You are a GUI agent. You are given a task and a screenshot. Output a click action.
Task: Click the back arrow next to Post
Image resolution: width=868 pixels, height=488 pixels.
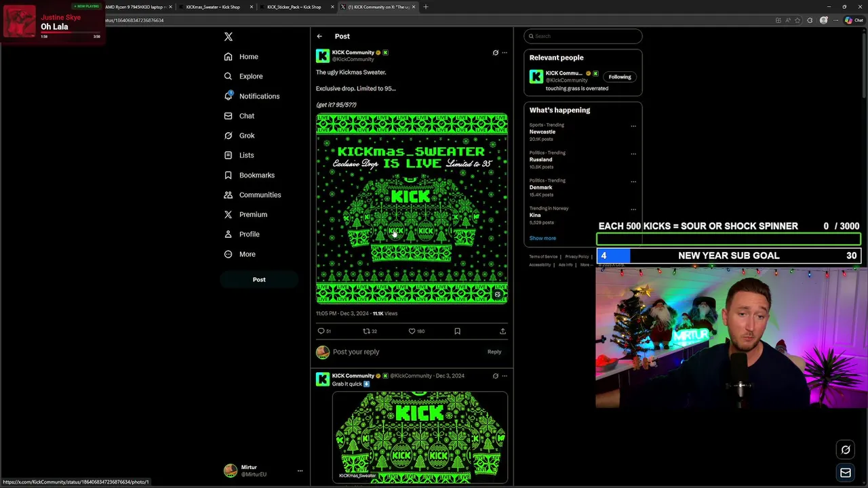(319, 37)
